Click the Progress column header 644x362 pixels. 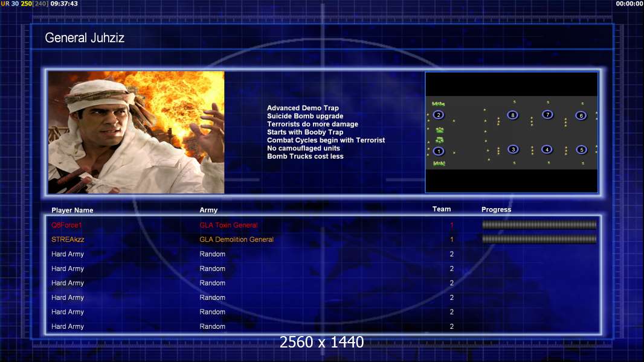tap(496, 210)
